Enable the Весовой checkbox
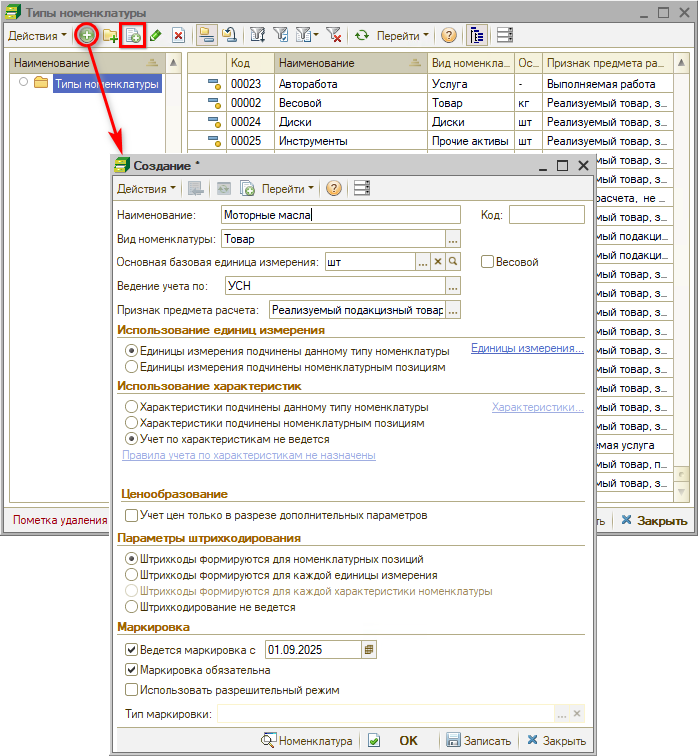Screen dimensions: 698x756 click(x=488, y=262)
